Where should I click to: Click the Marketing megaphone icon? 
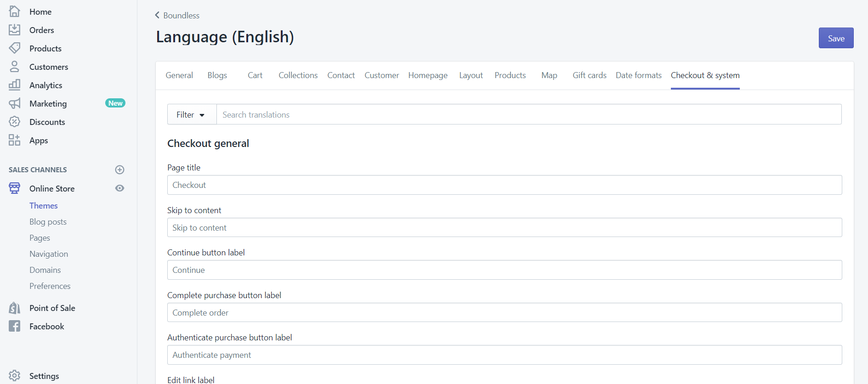(14, 103)
